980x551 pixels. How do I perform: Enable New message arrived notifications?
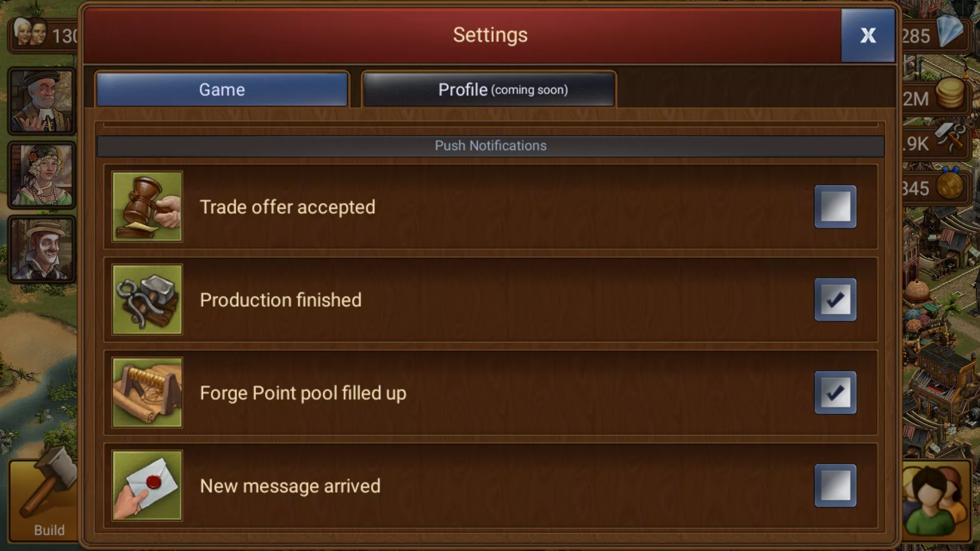click(x=835, y=485)
